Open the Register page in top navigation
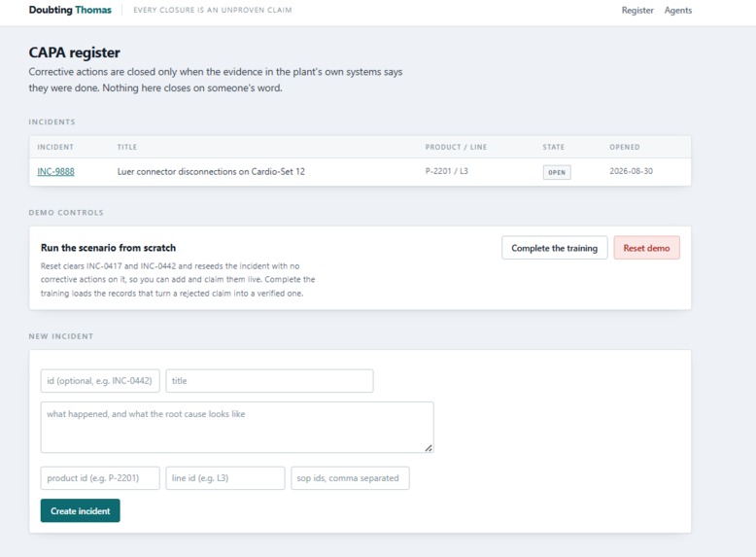Image resolution: width=756 pixels, height=557 pixels. pyautogui.click(x=636, y=10)
